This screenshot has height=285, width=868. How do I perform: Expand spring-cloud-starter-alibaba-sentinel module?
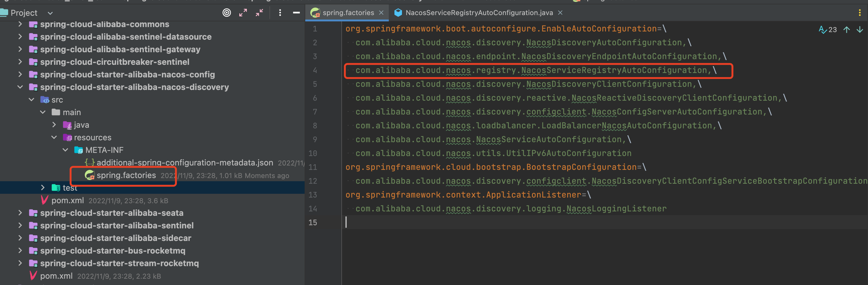[20, 225]
